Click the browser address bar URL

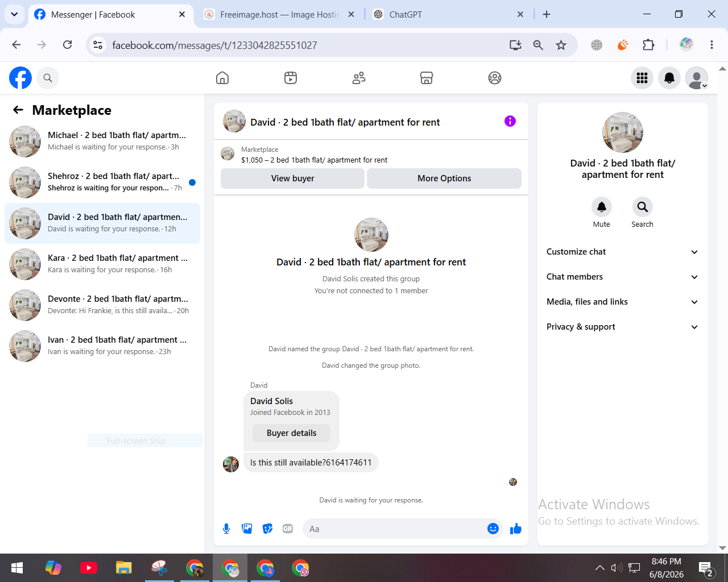click(214, 45)
